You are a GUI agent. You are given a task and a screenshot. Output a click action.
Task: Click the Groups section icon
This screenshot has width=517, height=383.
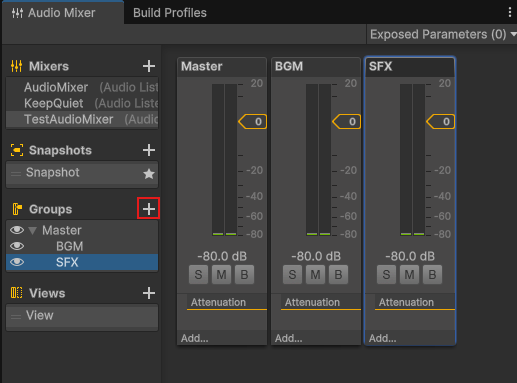tap(17, 209)
